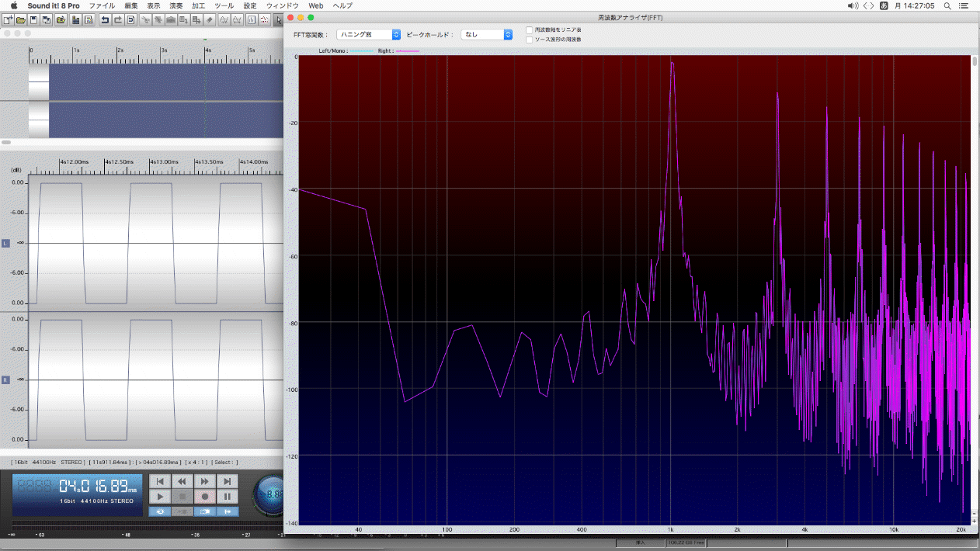Open the 編集 menu

click(x=131, y=5)
